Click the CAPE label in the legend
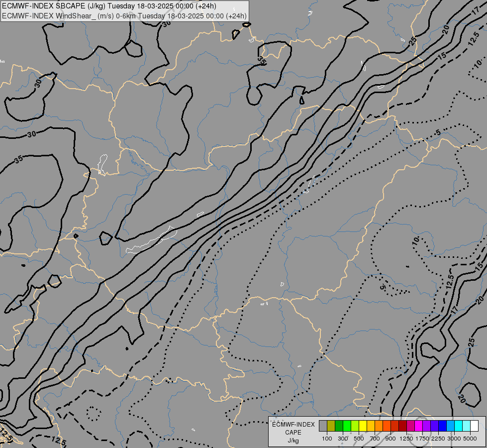 [293, 433]
